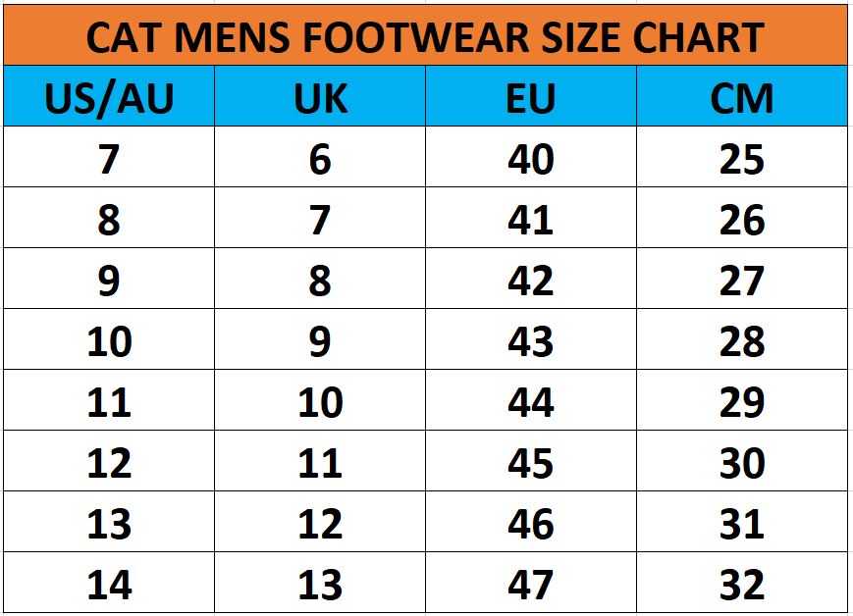Select the EU 41 cell
This screenshot has width=853, height=616.
click(x=531, y=218)
